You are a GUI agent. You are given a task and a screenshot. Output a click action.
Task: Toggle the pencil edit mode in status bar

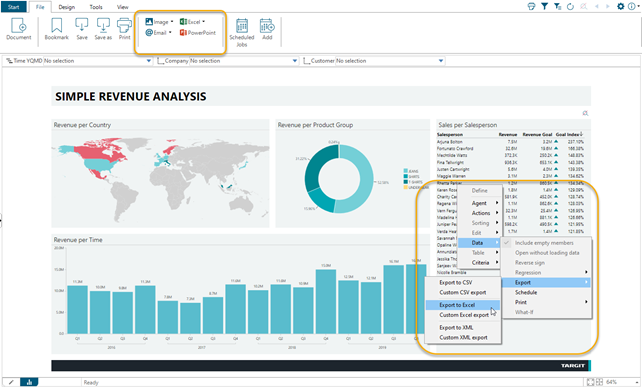point(11,382)
